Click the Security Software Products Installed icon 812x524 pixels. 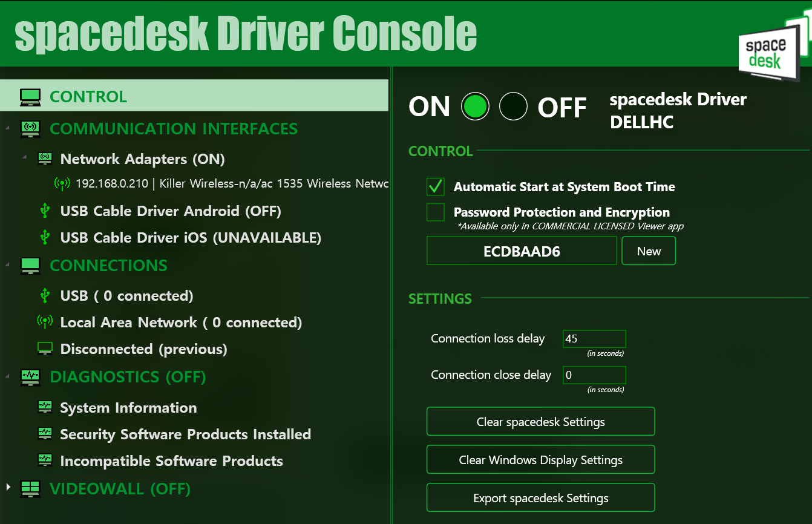pyautogui.click(x=45, y=434)
